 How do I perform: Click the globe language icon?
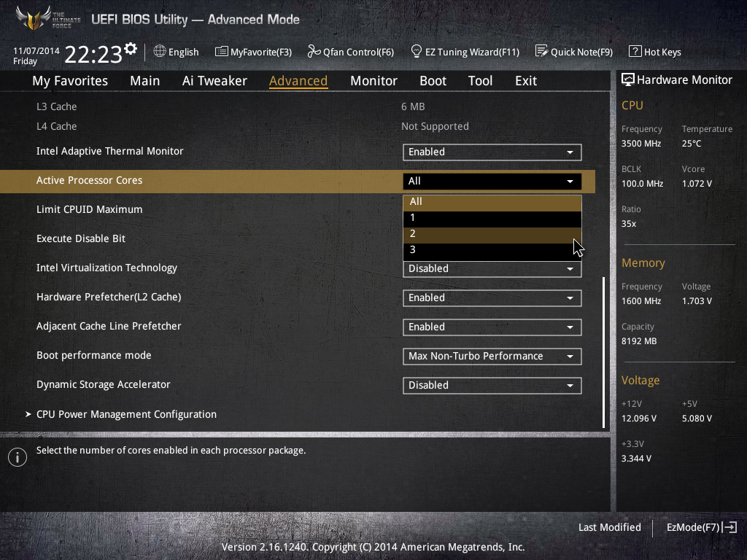[160, 52]
